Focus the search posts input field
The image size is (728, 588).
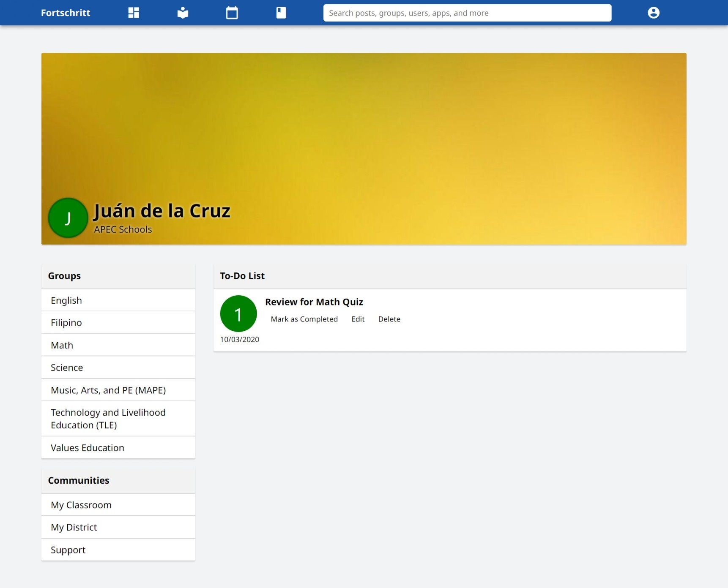467,13
